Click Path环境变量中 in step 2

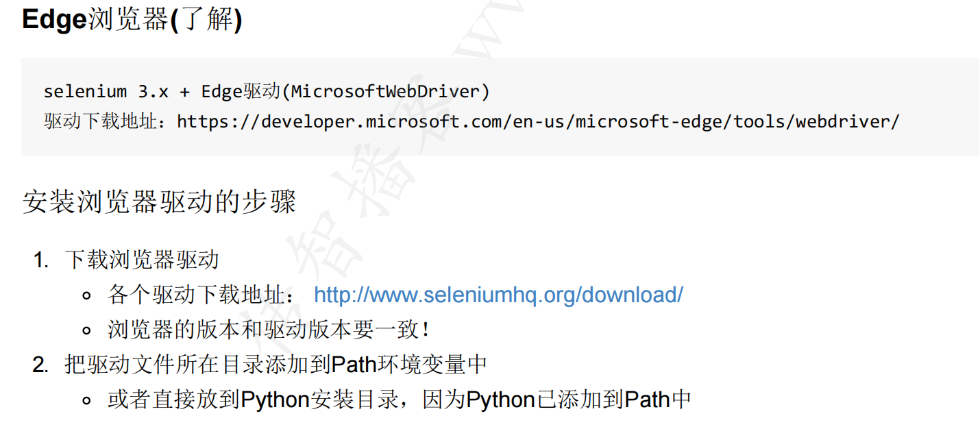pos(409,365)
